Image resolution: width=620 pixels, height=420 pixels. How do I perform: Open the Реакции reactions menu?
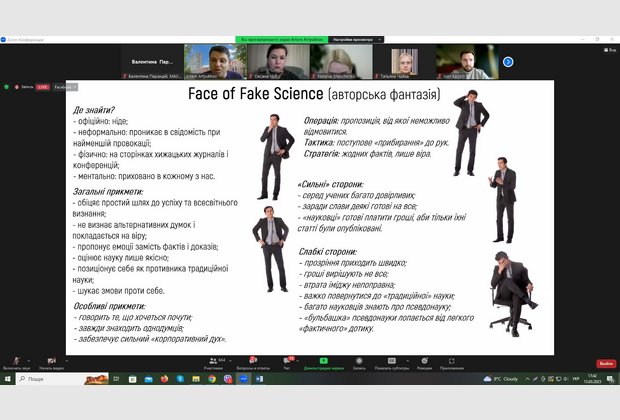[424, 363]
